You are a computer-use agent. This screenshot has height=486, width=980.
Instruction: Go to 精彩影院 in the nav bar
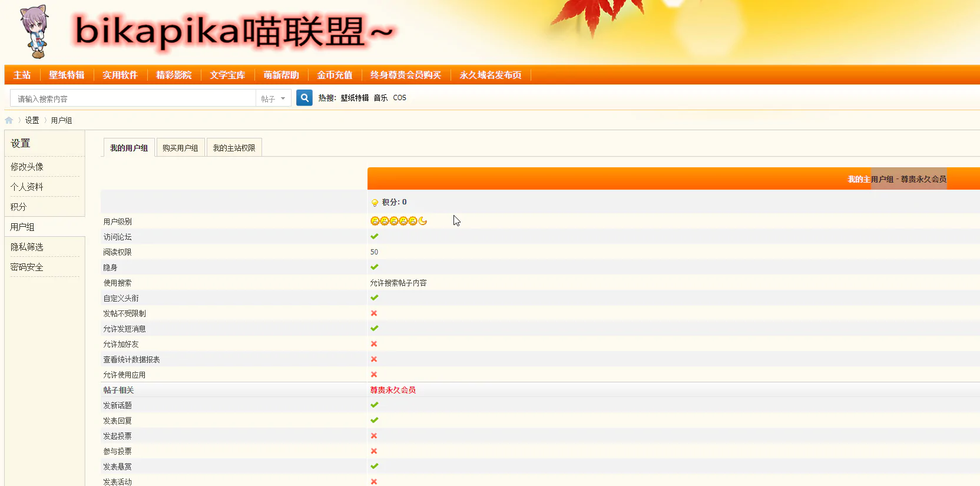click(174, 75)
